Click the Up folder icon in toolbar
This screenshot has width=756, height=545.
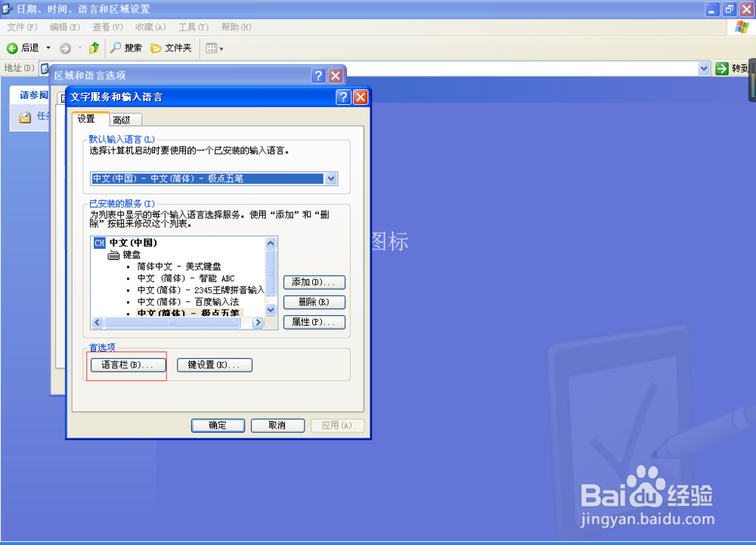point(94,48)
